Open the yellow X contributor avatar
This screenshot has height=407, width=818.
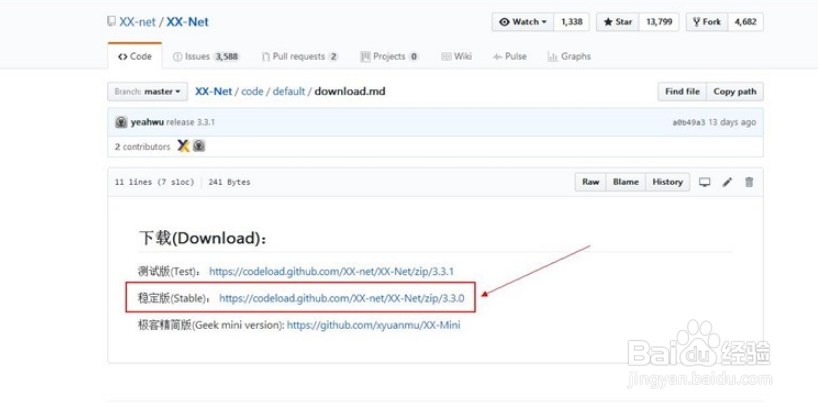point(183,146)
